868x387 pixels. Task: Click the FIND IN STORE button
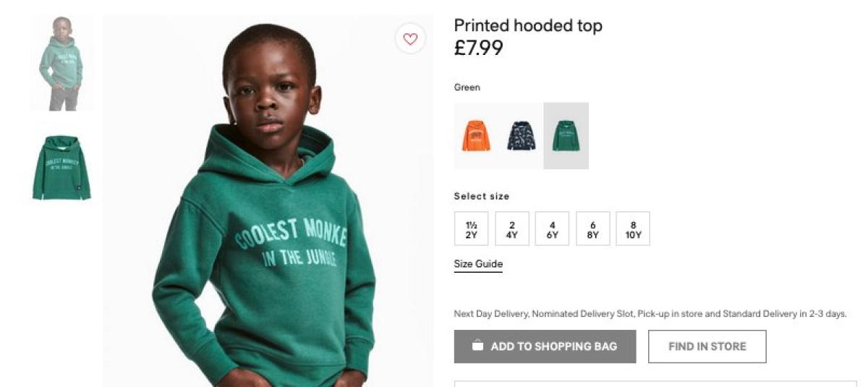click(x=707, y=346)
